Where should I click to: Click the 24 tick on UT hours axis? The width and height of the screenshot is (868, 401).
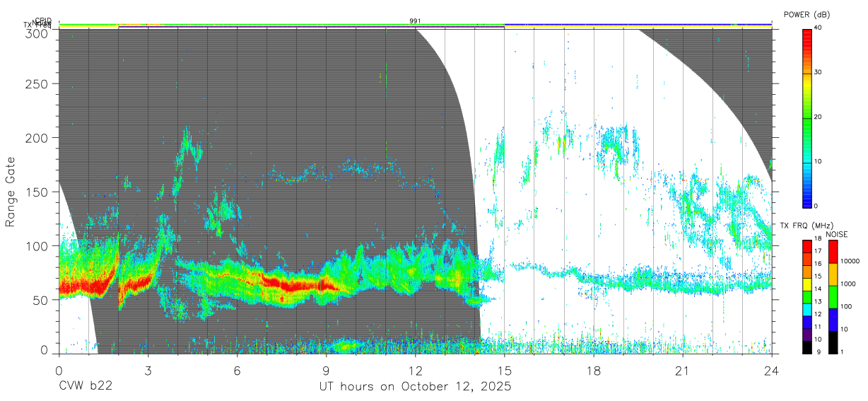coord(772,371)
